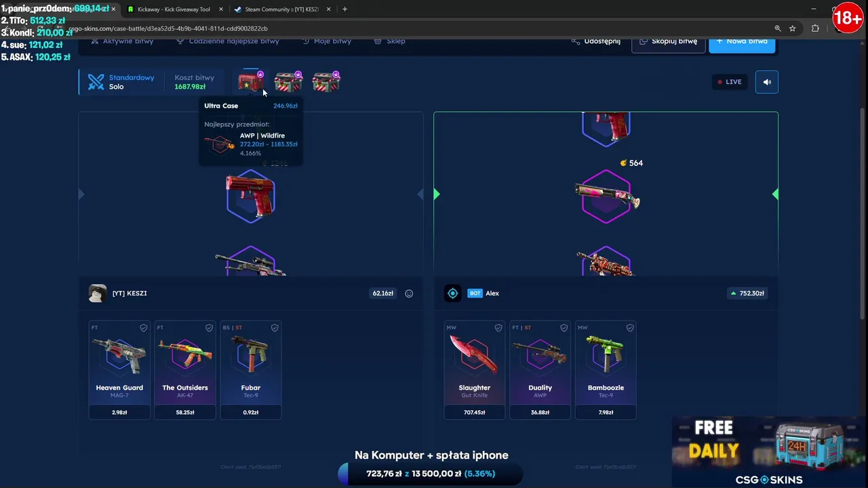
Task: Click Koszt bitwy 1687.98zł value
Action: tap(190, 87)
